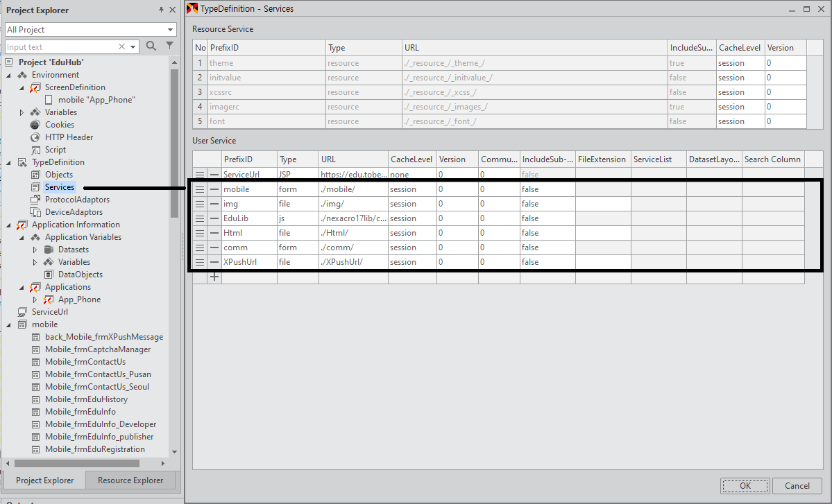The width and height of the screenshot is (832, 504).
Task: Click the search magnifier icon in Project Explorer
Action: coord(151,46)
